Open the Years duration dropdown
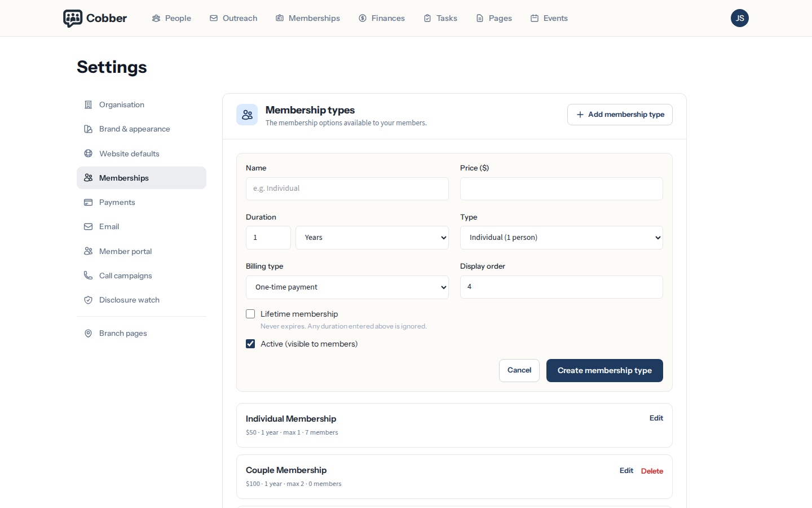This screenshot has height=508, width=812. click(372, 238)
